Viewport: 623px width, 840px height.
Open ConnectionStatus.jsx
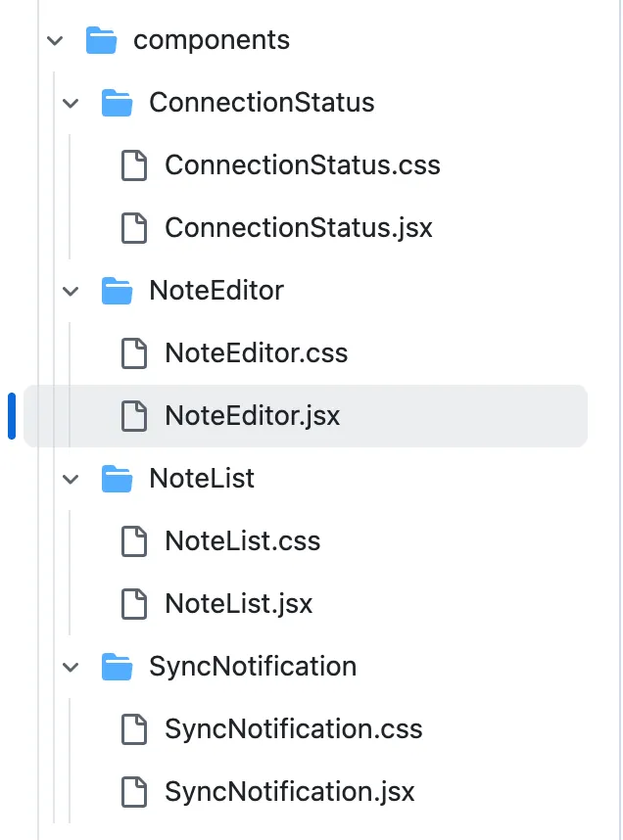click(x=296, y=228)
